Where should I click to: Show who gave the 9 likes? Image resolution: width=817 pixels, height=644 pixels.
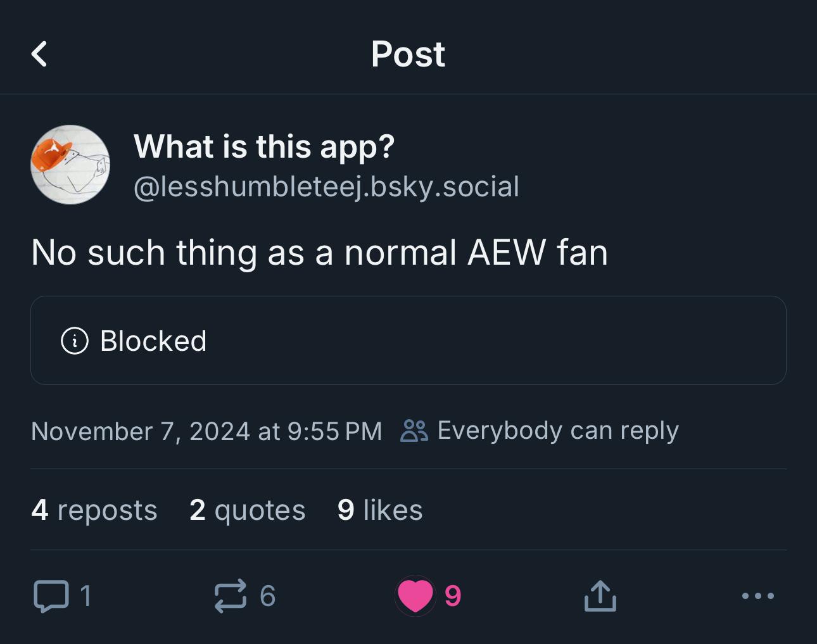[x=380, y=510]
